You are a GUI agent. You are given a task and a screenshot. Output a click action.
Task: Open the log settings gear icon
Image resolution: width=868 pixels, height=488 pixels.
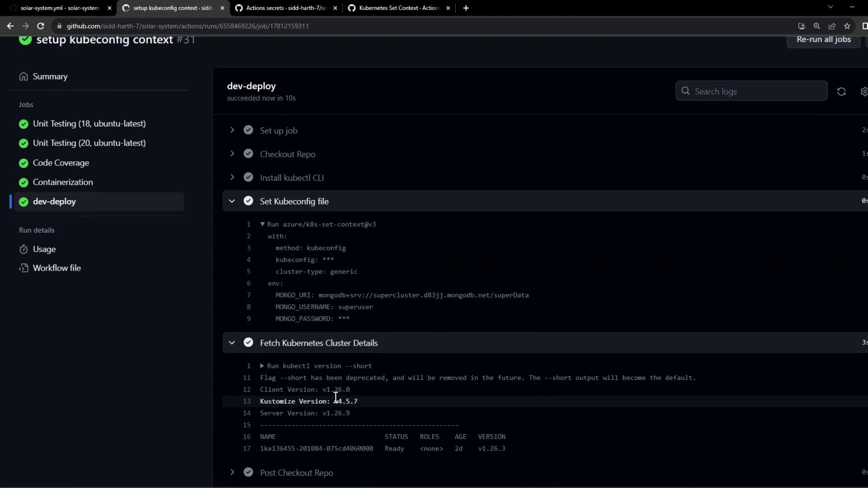863,92
